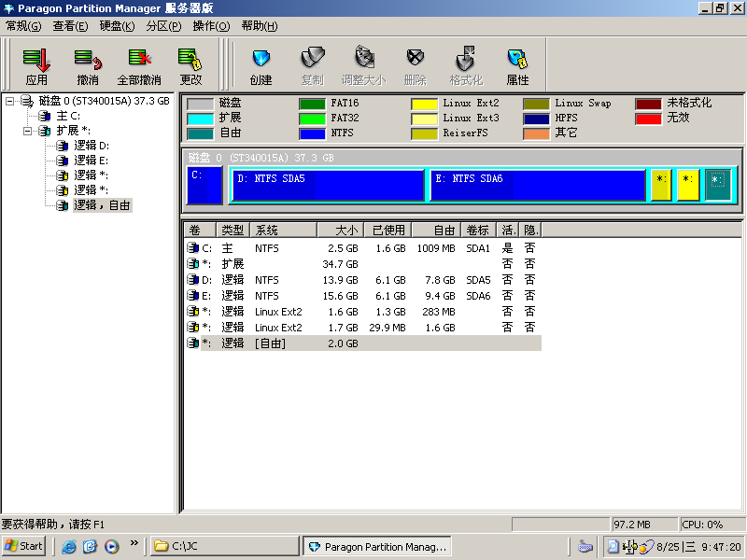Select the D: NTFS SDA5 block in disk map
747x560 pixels.
(328, 185)
